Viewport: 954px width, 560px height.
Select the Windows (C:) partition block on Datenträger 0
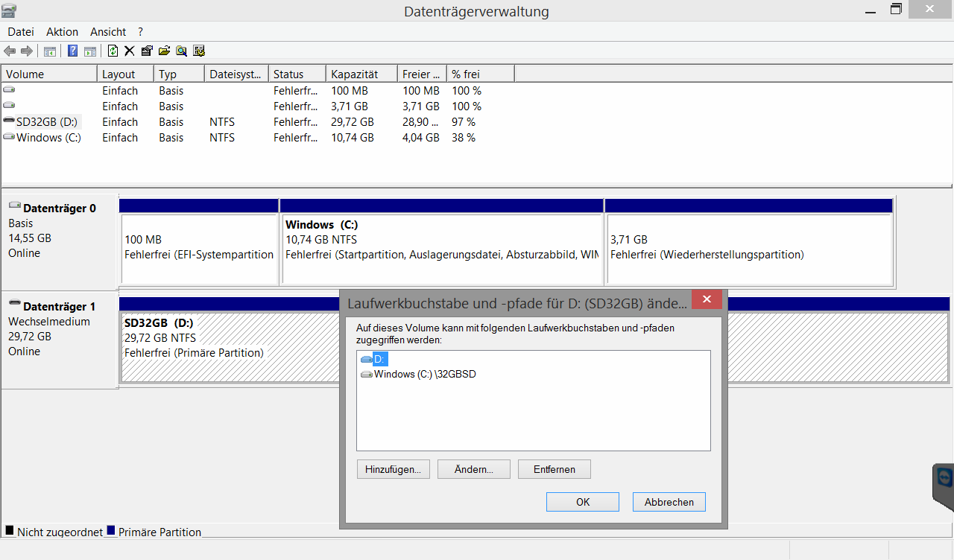[x=441, y=247]
